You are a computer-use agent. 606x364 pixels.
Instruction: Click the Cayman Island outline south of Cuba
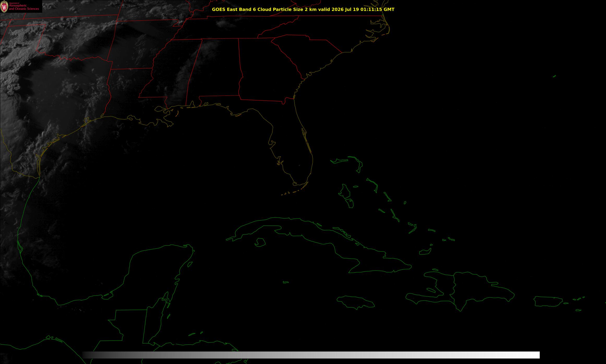tap(286, 282)
